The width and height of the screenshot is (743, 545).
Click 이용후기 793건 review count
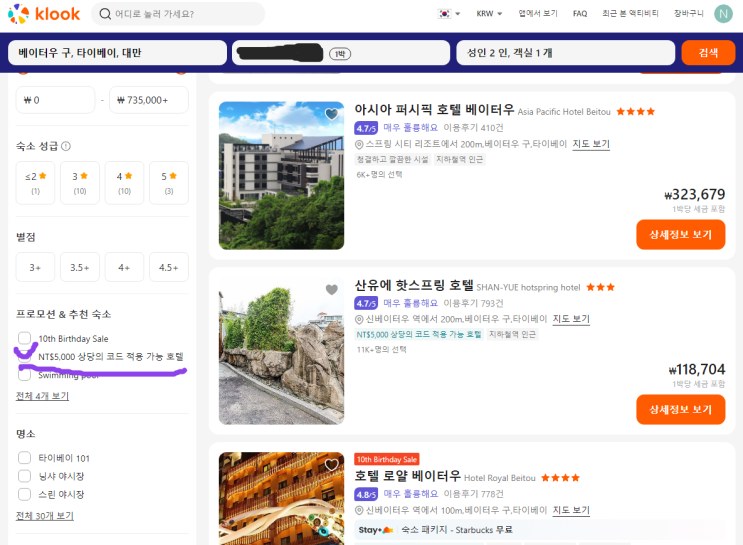click(x=473, y=303)
